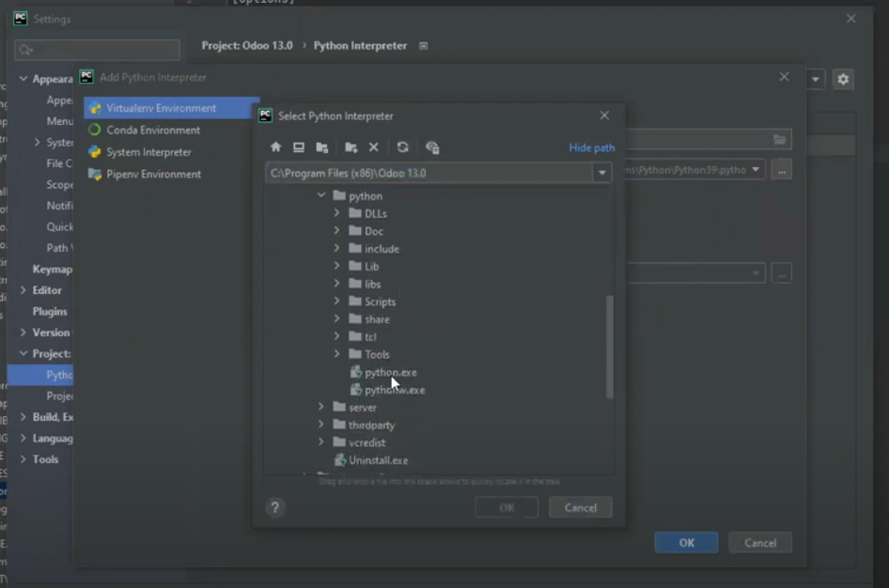Open the path history dropdown
This screenshot has width=889, height=588.
pyautogui.click(x=602, y=173)
